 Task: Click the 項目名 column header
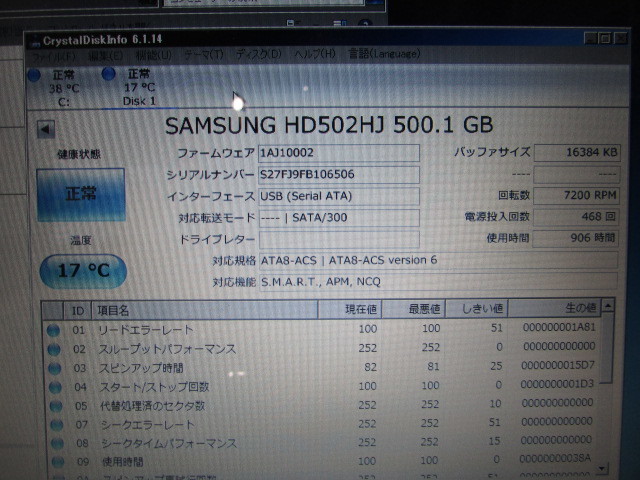tap(205, 310)
